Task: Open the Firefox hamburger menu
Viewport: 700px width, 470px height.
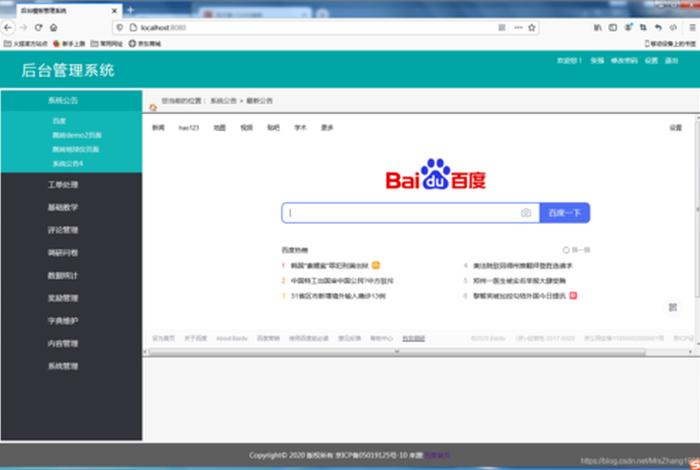Action: 693,28
